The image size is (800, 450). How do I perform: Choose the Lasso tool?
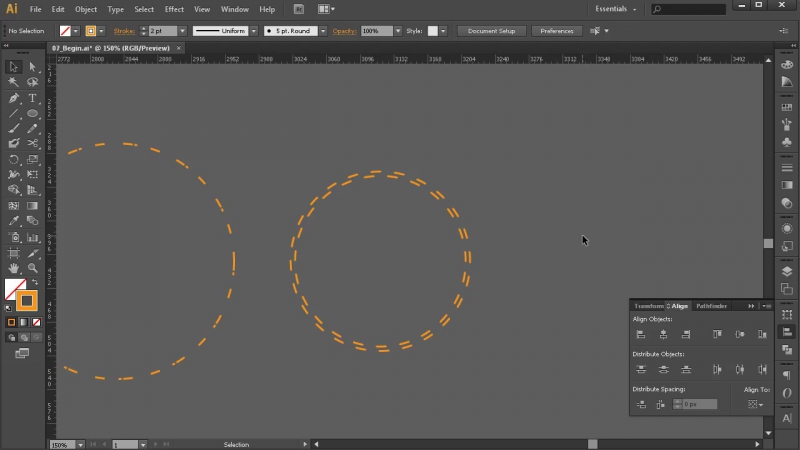pos(32,82)
